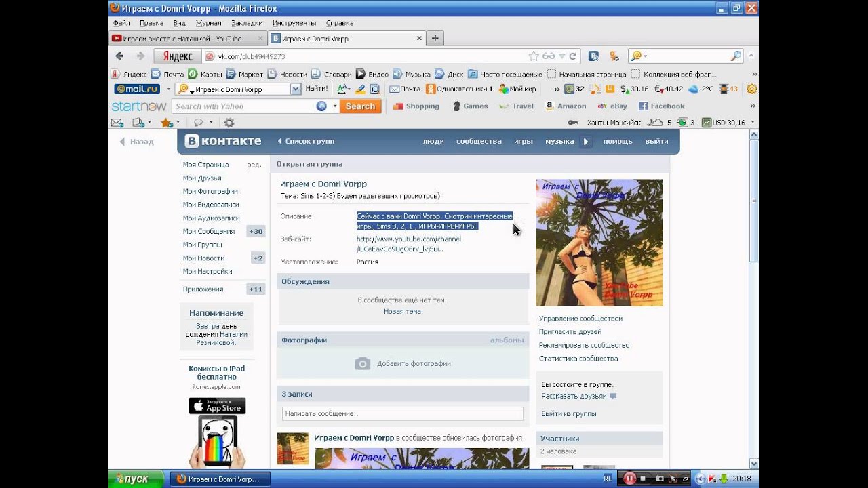Bookmark this page with the star icon

(534, 56)
